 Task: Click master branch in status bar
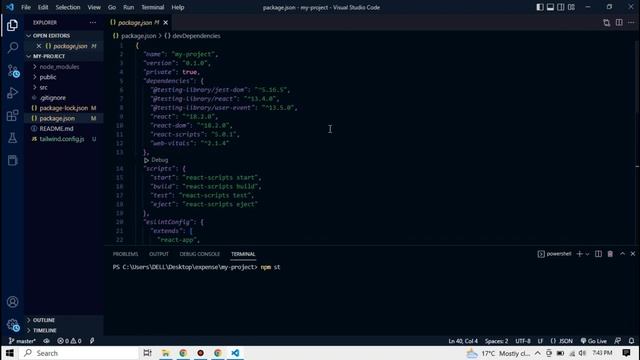(x=22, y=341)
